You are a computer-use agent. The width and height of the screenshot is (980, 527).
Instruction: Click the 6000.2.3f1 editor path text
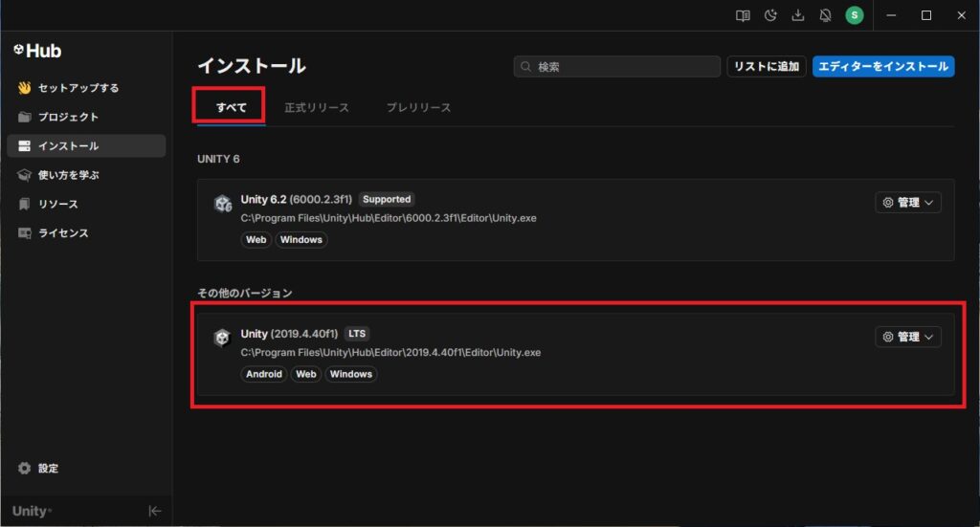(x=389, y=218)
